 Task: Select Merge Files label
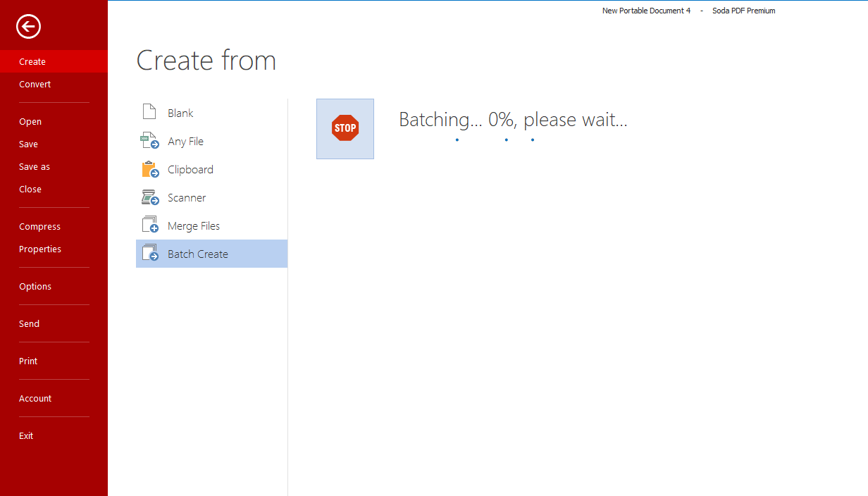tap(194, 226)
